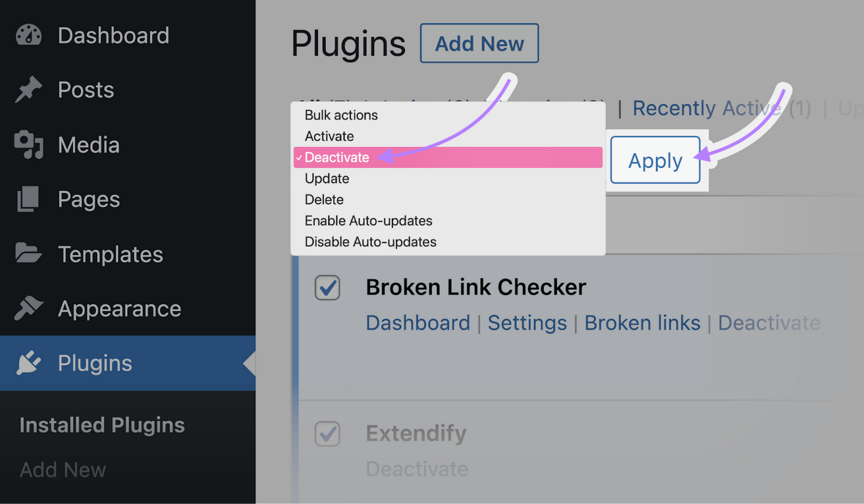Click the Pages stacked-sheets icon

tap(29, 200)
